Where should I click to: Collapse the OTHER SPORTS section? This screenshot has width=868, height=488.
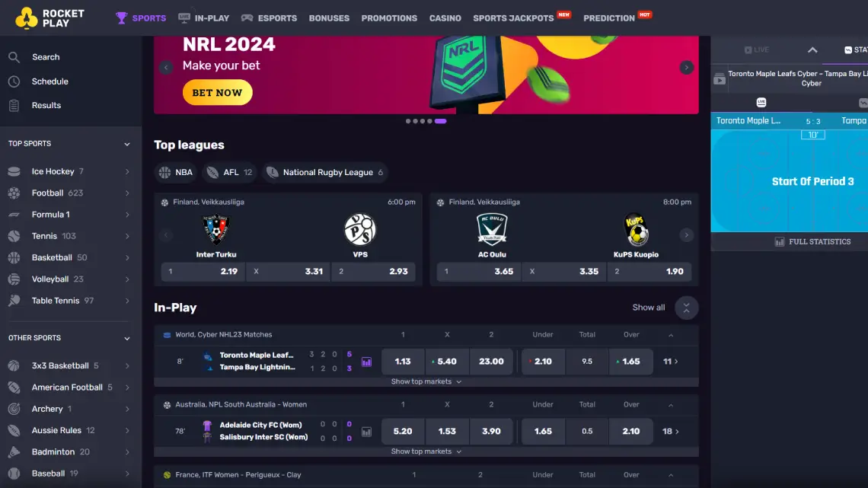126,338
